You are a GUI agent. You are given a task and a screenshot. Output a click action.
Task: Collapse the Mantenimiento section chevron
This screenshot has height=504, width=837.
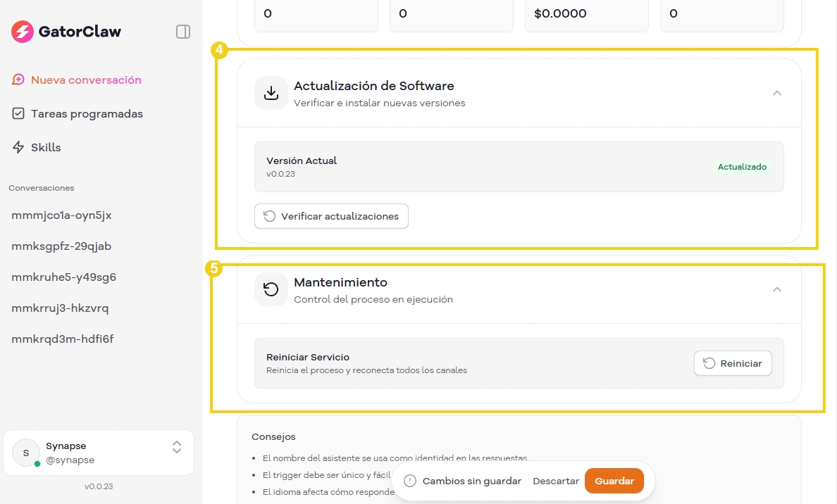coord(776,289)
